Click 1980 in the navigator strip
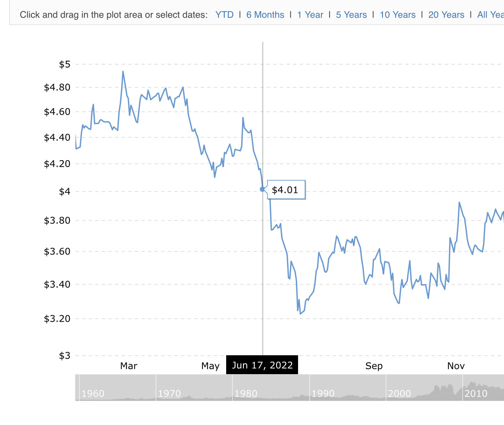504x425 pixels. point(246,394)
